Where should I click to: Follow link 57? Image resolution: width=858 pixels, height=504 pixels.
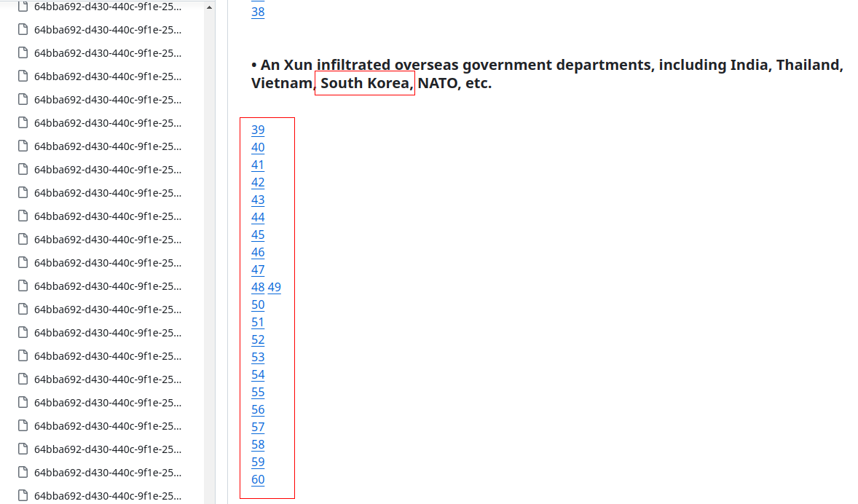click(x=258, y=428)
